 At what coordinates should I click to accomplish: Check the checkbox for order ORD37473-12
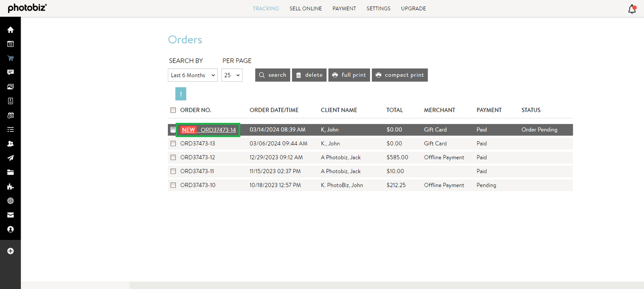coord(173,157)
